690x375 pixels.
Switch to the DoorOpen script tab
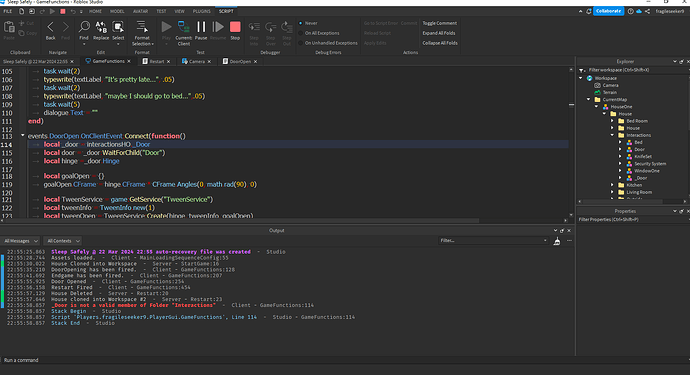click(240, 62)
